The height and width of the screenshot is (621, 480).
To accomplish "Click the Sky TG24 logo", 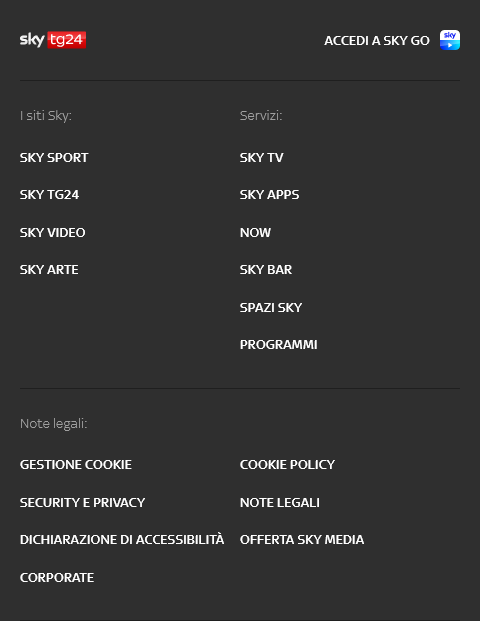I will point(53,40).
